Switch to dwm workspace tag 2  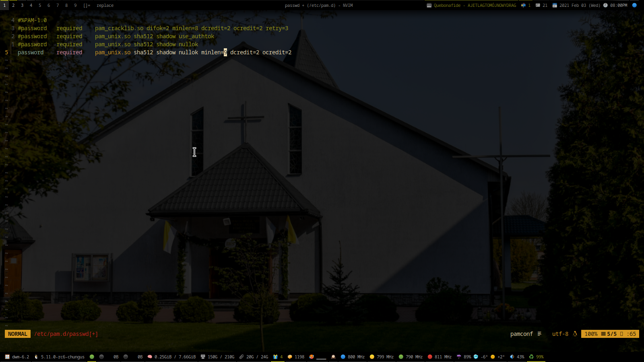[13, 5]
